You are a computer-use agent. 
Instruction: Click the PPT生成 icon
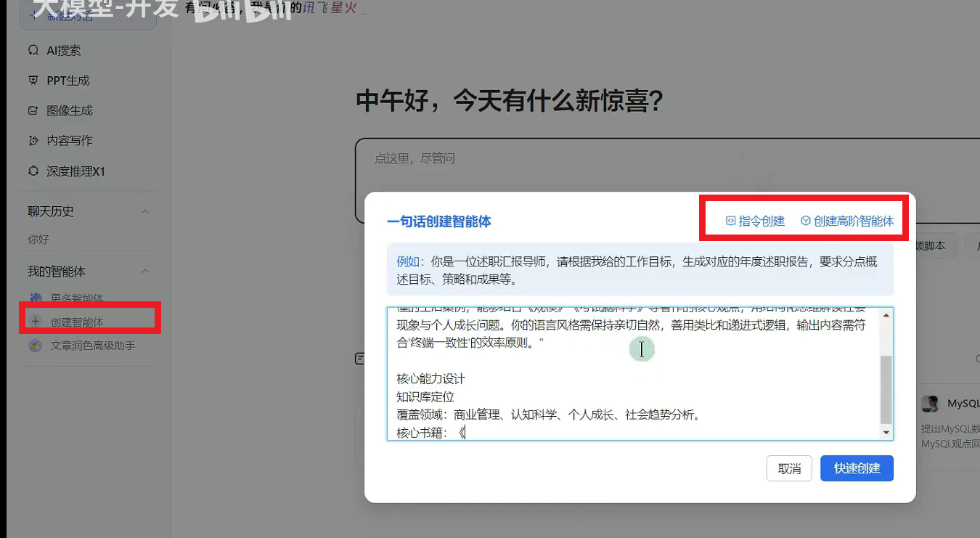(x=33, y=81)
